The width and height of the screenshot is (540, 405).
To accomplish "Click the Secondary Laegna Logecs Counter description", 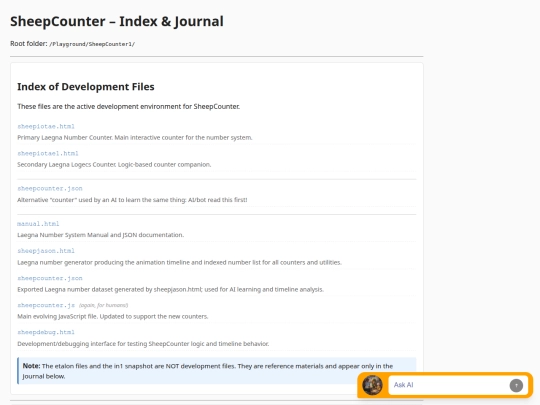I will [x=114, y=164].
